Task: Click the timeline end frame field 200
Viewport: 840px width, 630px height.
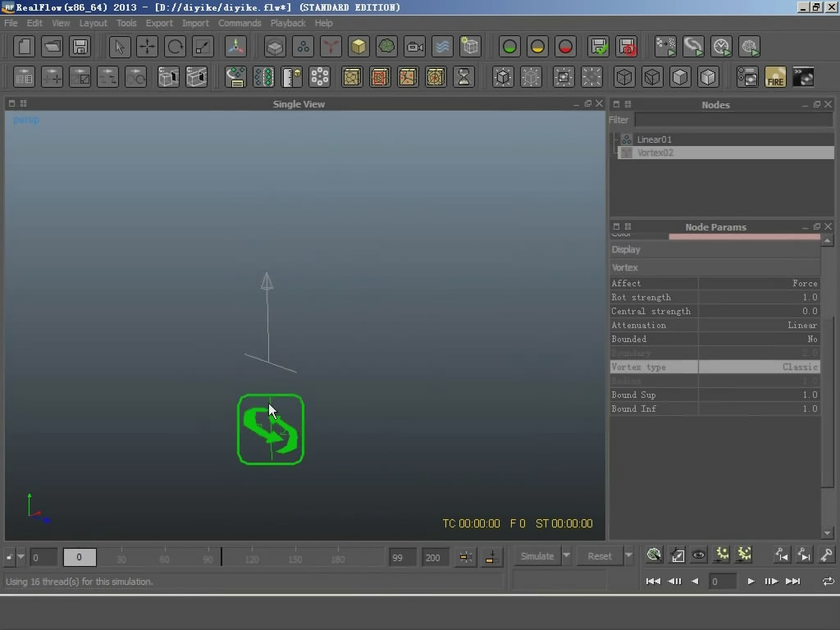Action: pos(435,557)
